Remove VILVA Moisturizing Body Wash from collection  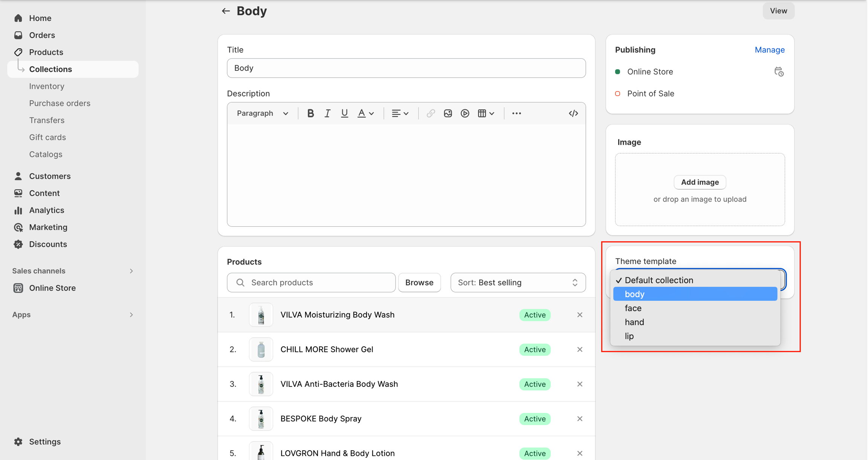click(x=579, y=315)
